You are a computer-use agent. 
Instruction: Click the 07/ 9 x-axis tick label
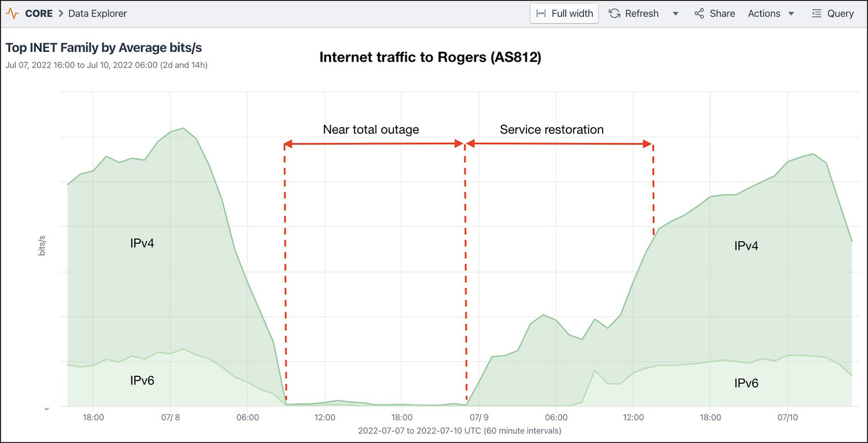(x=479, y=417)
